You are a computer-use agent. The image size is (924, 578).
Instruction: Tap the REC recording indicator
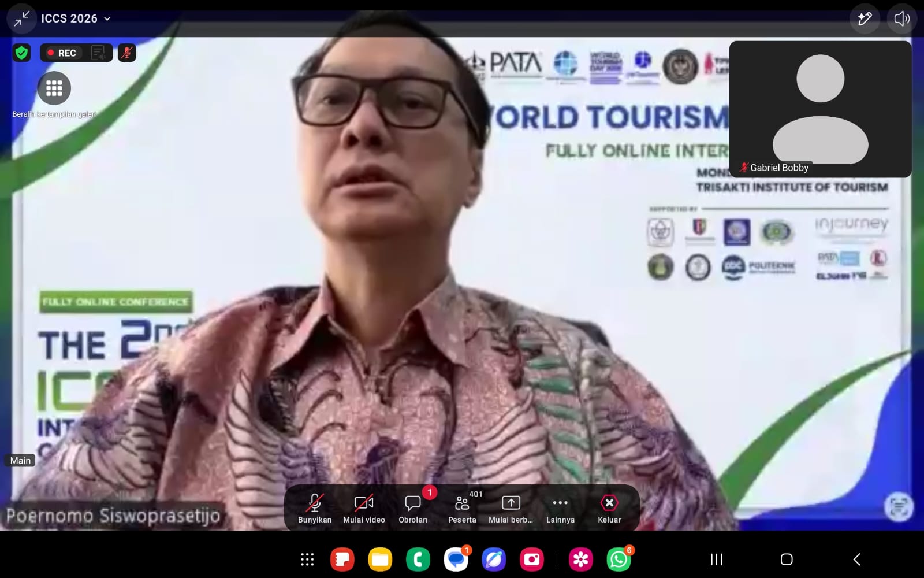pos(62,53)
